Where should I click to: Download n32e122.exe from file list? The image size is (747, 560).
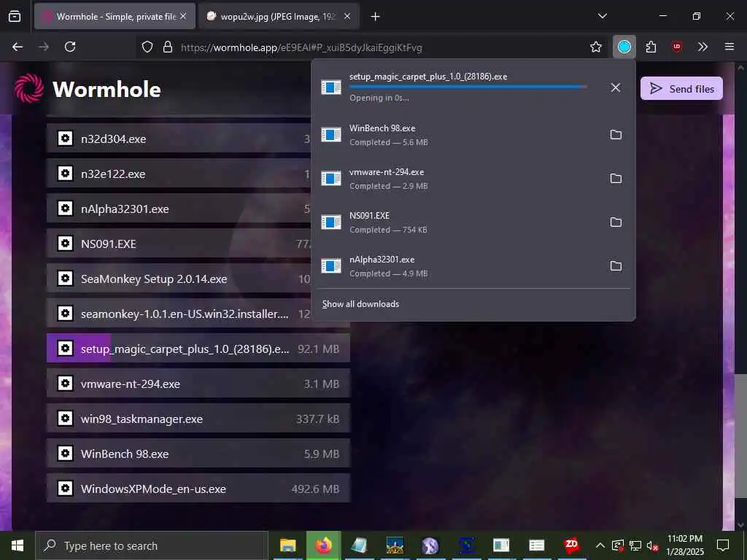[x=179, y=174]
